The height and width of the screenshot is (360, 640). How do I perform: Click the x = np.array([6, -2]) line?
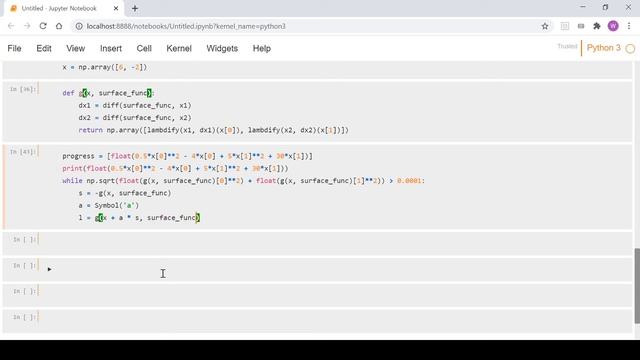[x=104, y=67]
